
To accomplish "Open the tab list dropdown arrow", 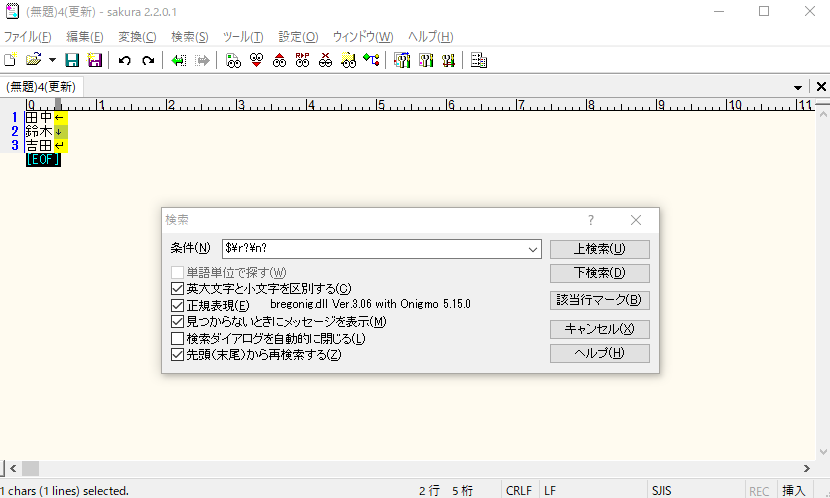I will point(798,87).
